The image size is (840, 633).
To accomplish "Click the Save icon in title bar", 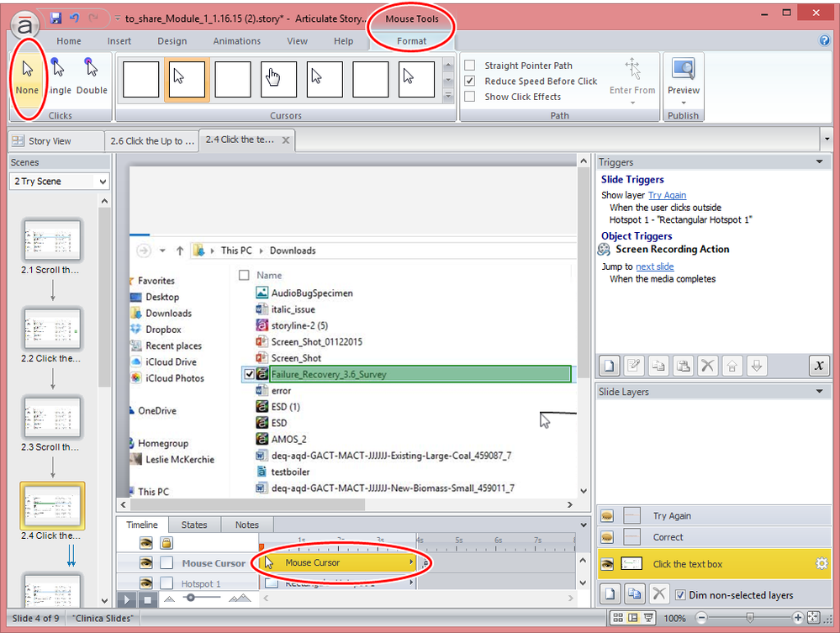I will (55, 18).
